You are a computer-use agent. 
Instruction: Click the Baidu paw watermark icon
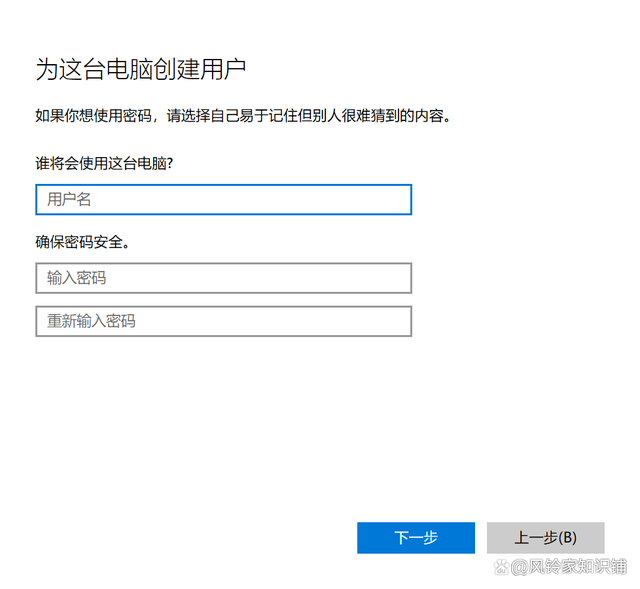click(502, 567)
